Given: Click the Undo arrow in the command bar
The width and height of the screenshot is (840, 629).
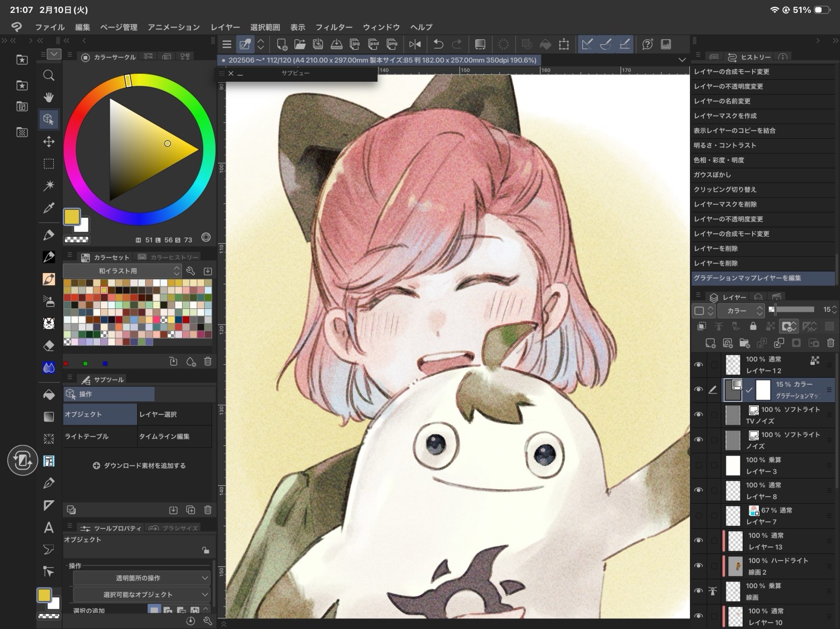Looking at the screenshot, I should tap(438, 44).
